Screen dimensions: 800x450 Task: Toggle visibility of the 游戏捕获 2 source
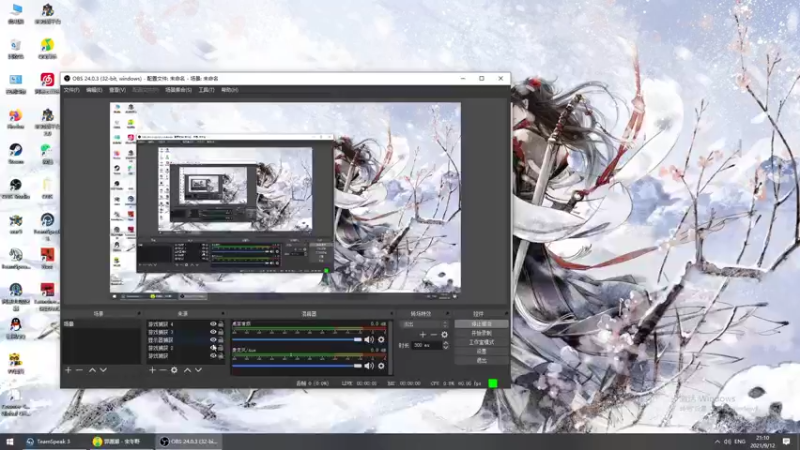coord(213,348)
